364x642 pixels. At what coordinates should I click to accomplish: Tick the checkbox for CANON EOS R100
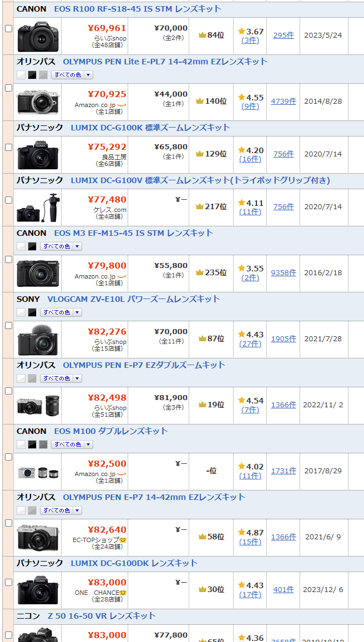point(8,29)
